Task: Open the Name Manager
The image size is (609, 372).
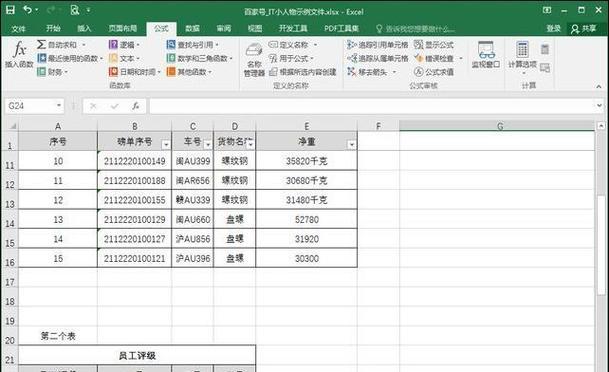Action: click(x=254, y=59)
